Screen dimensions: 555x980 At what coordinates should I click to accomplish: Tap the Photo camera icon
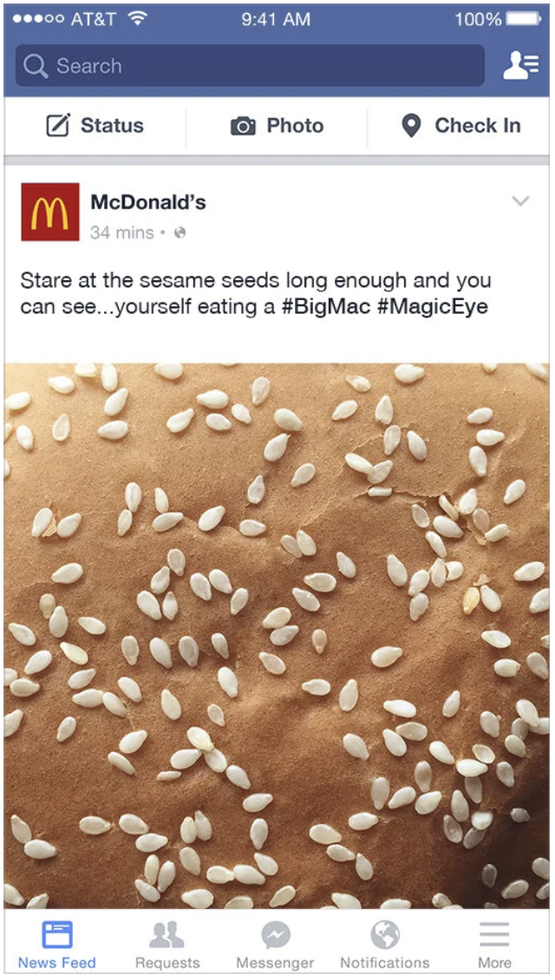243,127
